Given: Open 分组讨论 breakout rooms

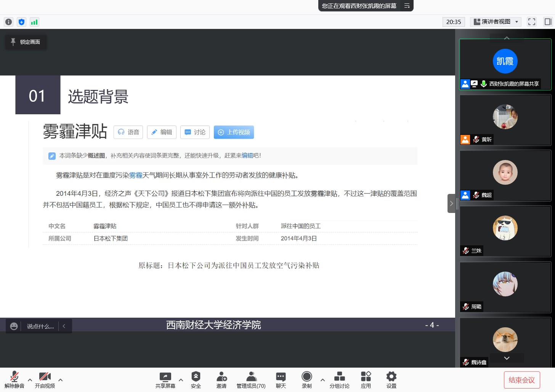Looking at the screenshot, I should [x=340, y=379].
